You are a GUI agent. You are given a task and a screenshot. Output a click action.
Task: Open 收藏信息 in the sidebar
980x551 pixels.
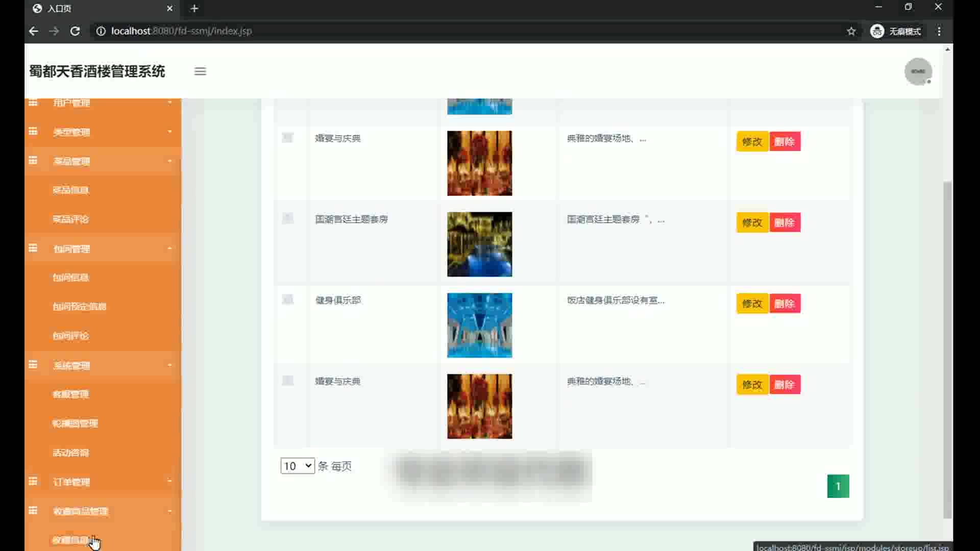pyautogui.click(x=71, y=540)
